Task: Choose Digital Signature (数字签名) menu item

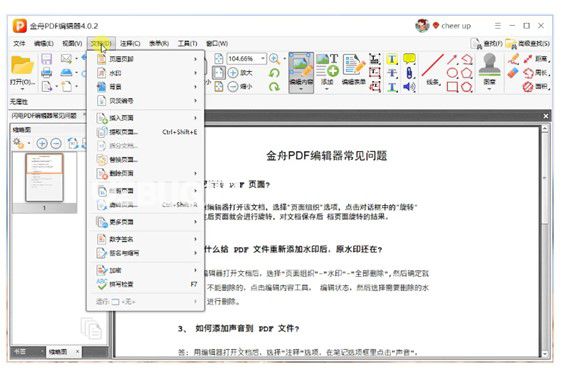Action: pos(146,239)
